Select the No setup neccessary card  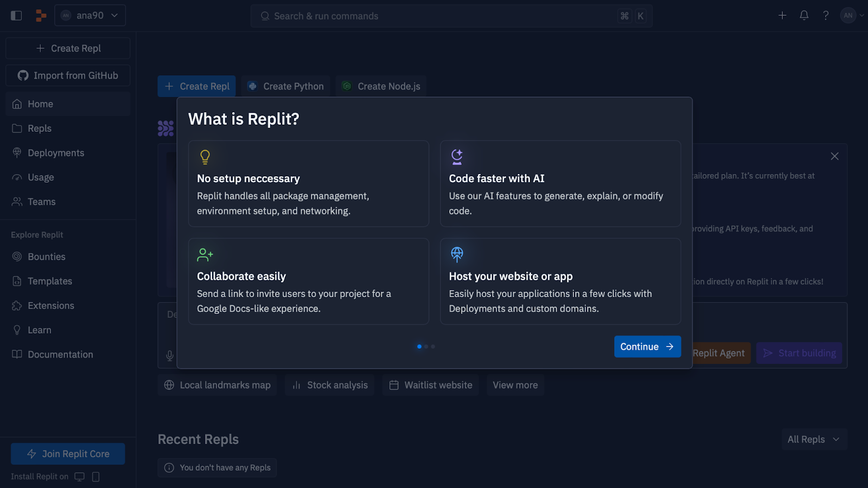point(309,184)
